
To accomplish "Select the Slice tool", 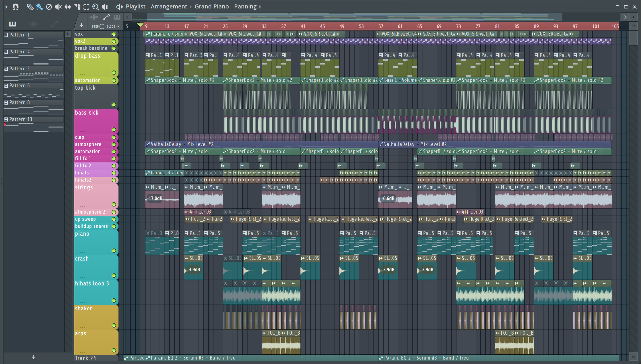I will click(x=77, y=7).
